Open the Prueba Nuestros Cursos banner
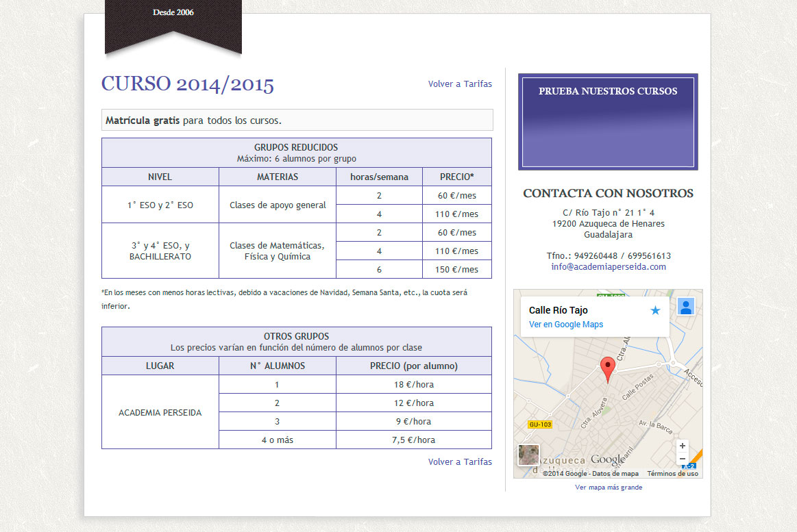This screenshot has width=797, height=532. (608, 122)
